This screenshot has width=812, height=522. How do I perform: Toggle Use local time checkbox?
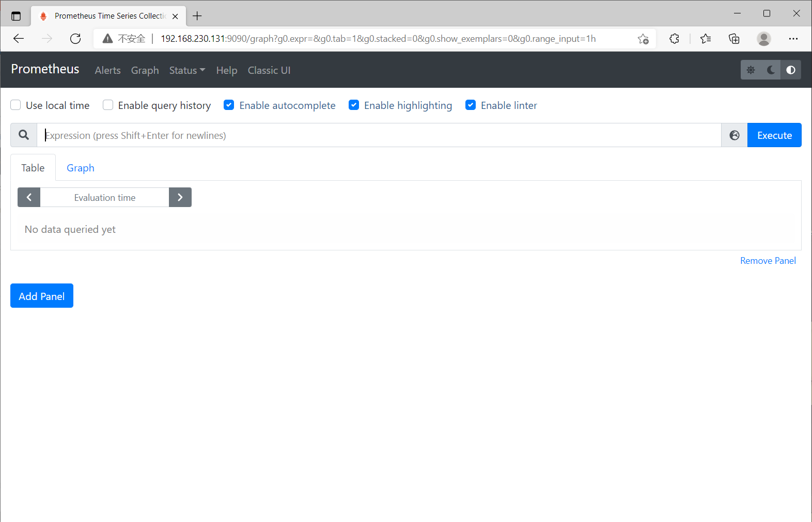15,105
